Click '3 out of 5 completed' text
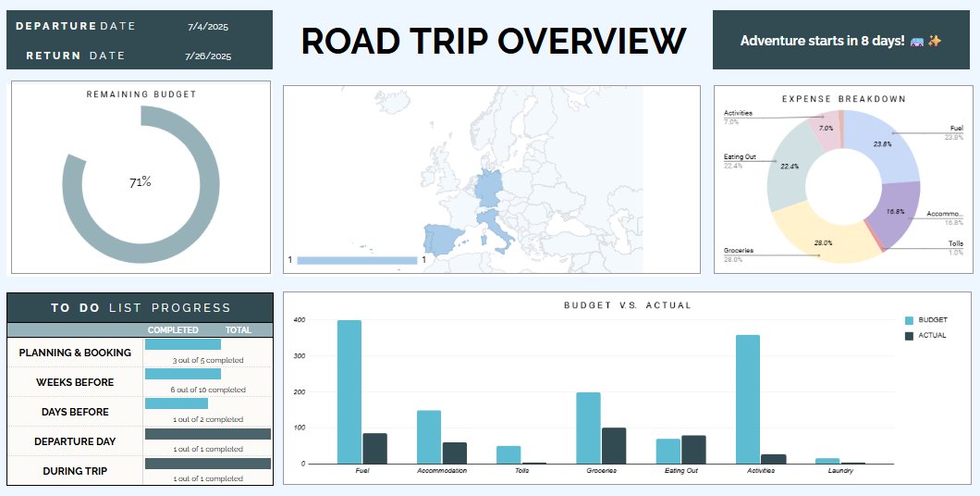Screen dimensions: 980x496 coord(208,360)
